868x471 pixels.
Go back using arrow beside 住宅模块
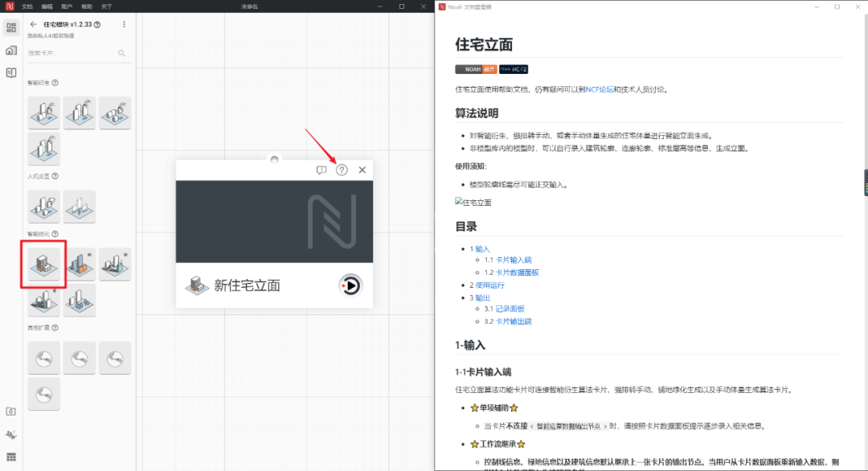[x=33, y=24]
